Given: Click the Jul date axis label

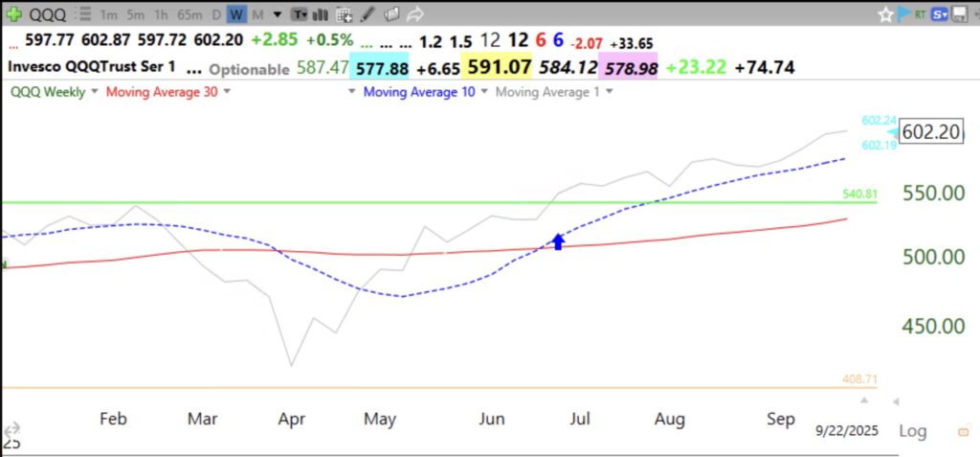Looking at the screenshot, I should click(579, 419).
